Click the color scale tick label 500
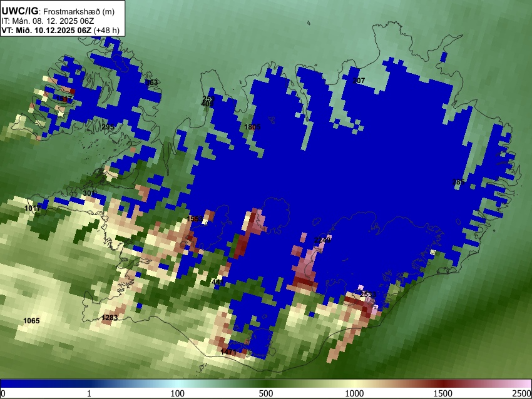 coord(266,393)
